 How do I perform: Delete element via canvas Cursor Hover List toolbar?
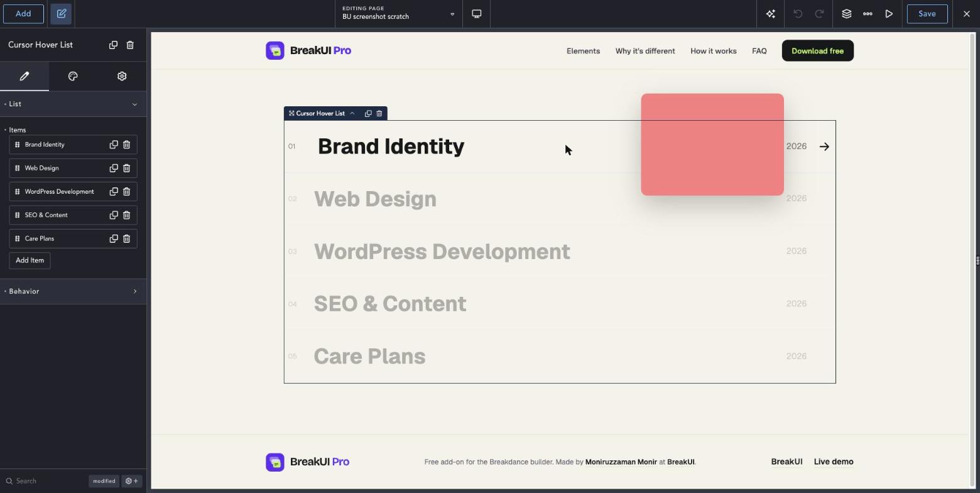379,114
